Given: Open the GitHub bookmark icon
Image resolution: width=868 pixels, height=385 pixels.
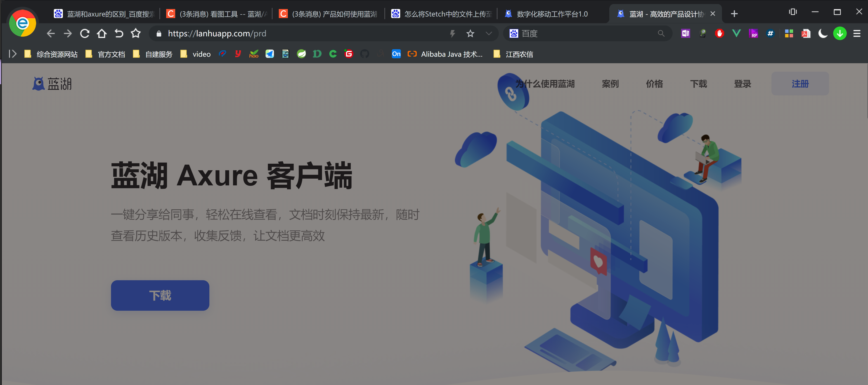Looking at the screenshot, I should tap(364, 54).
